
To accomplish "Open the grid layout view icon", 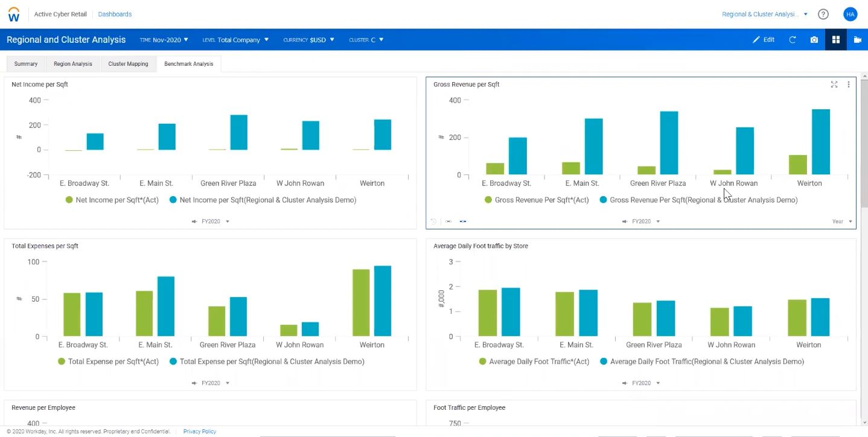I will pyautogui.click(x=835, y=39).
